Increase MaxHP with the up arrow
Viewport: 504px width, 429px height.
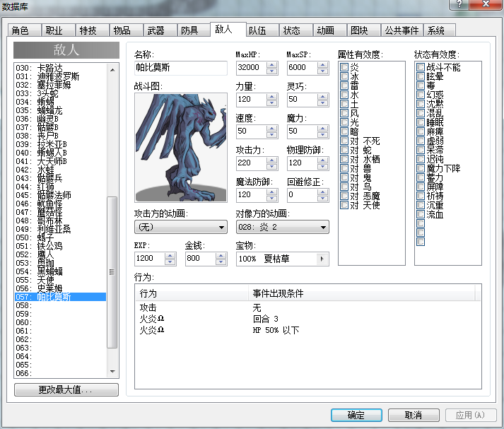click(x=272, y=64)
